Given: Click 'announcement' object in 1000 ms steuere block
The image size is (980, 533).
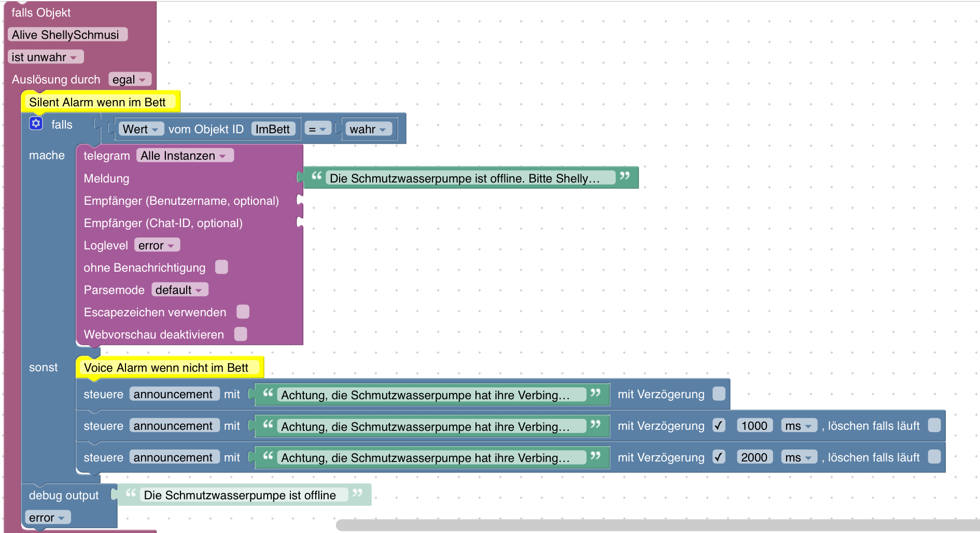Looking at the screenshot, I should pyautogui.click(x=174, y=426).
